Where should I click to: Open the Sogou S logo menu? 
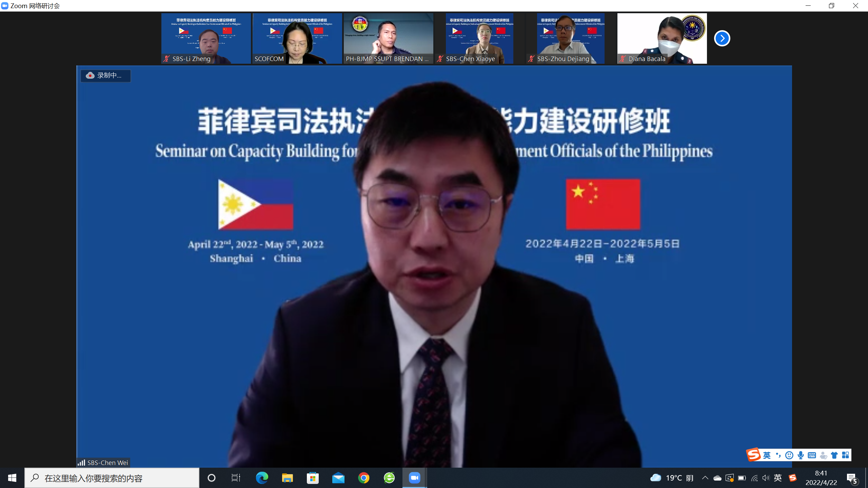click(753, 455)
